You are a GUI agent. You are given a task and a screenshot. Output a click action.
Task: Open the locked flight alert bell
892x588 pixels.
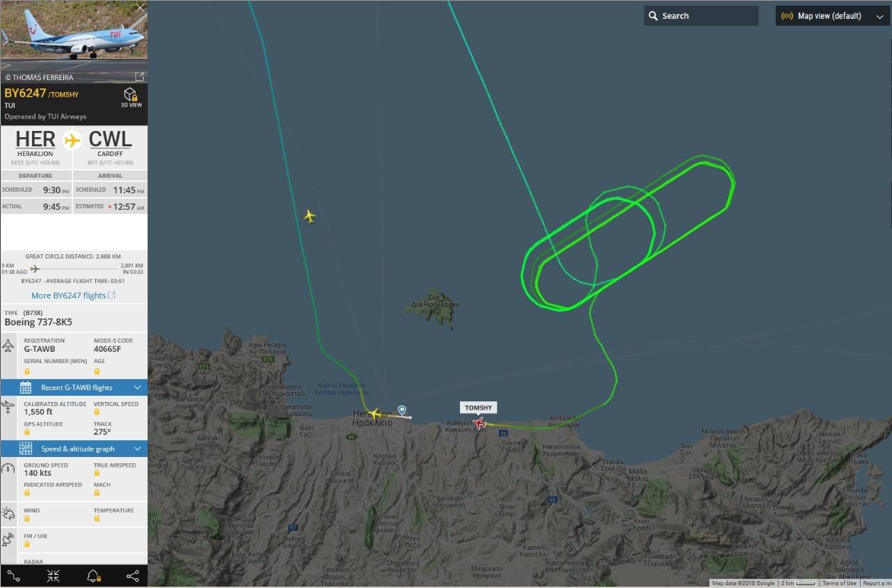[x=93, y=575]
